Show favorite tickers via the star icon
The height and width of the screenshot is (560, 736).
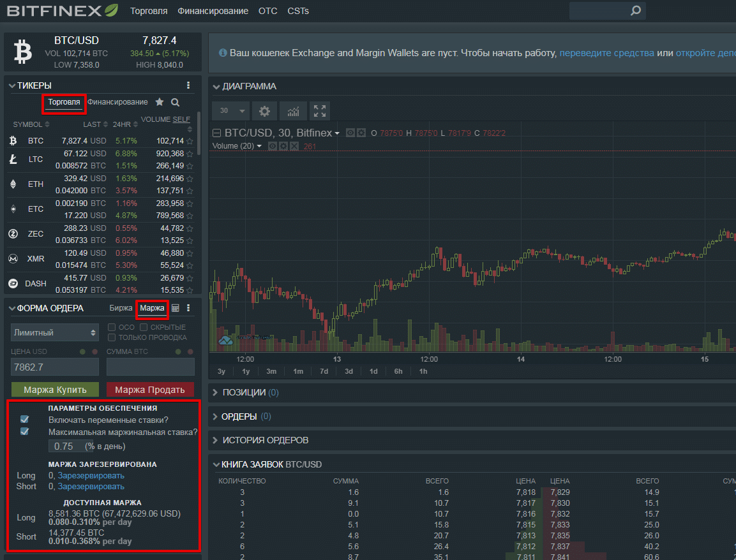pos(160,102)
